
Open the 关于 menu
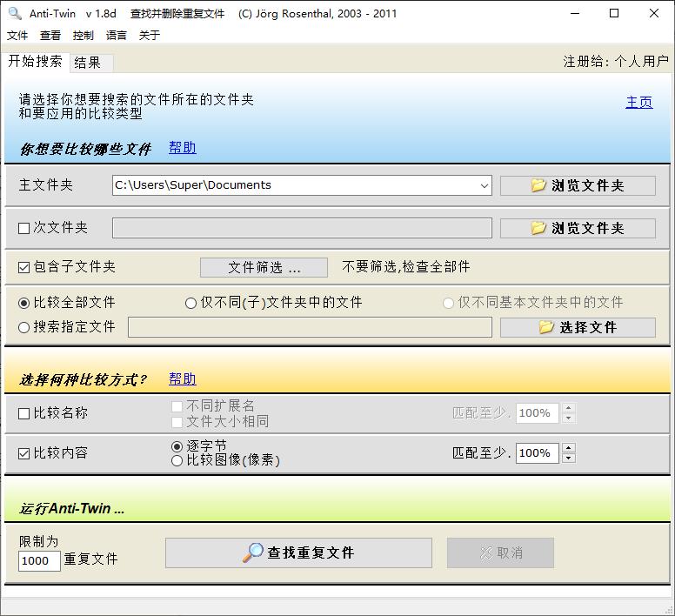[x=150, y=36]
